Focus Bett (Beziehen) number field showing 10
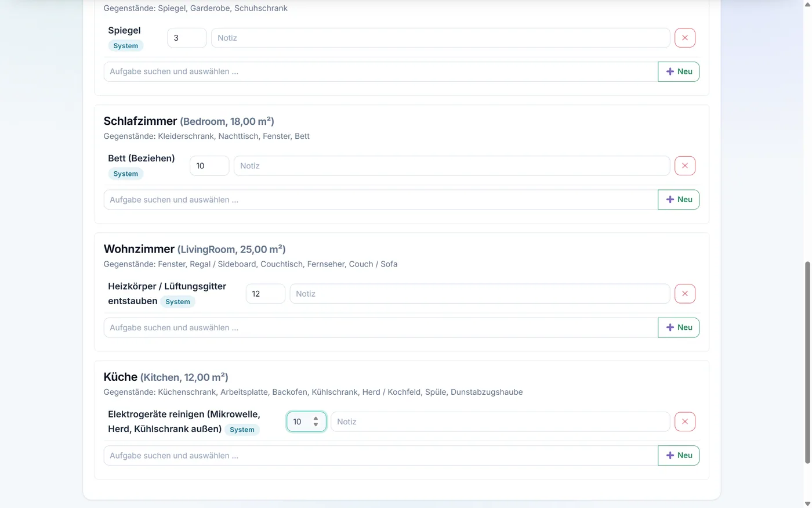 (x=209, y=165)
